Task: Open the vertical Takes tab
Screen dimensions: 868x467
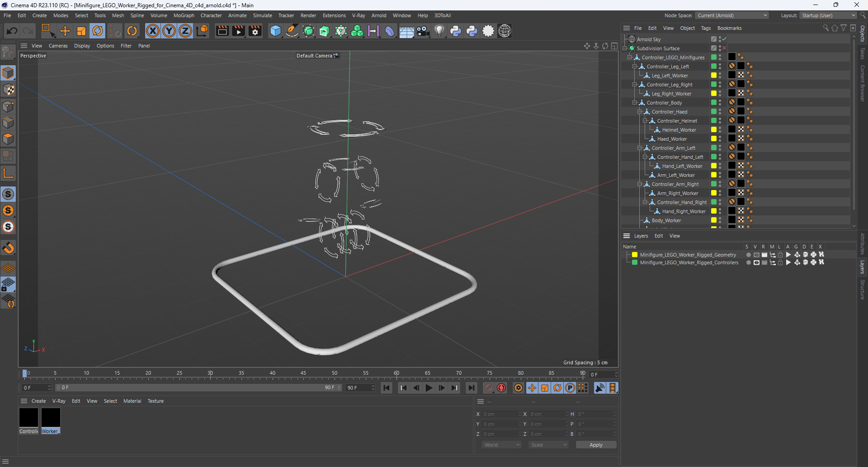Action: point(863,53)
